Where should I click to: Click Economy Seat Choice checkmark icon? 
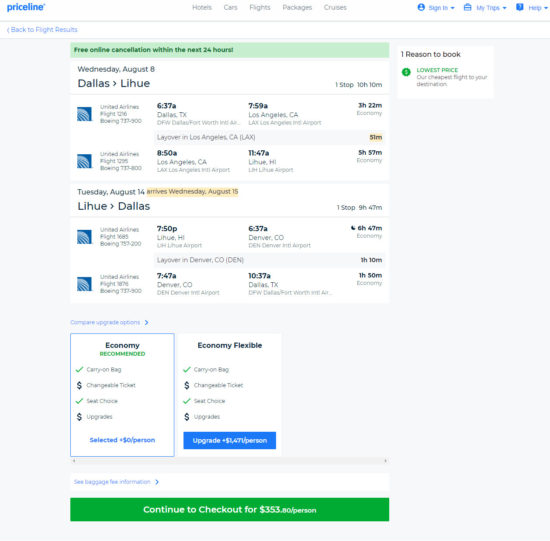79,401
